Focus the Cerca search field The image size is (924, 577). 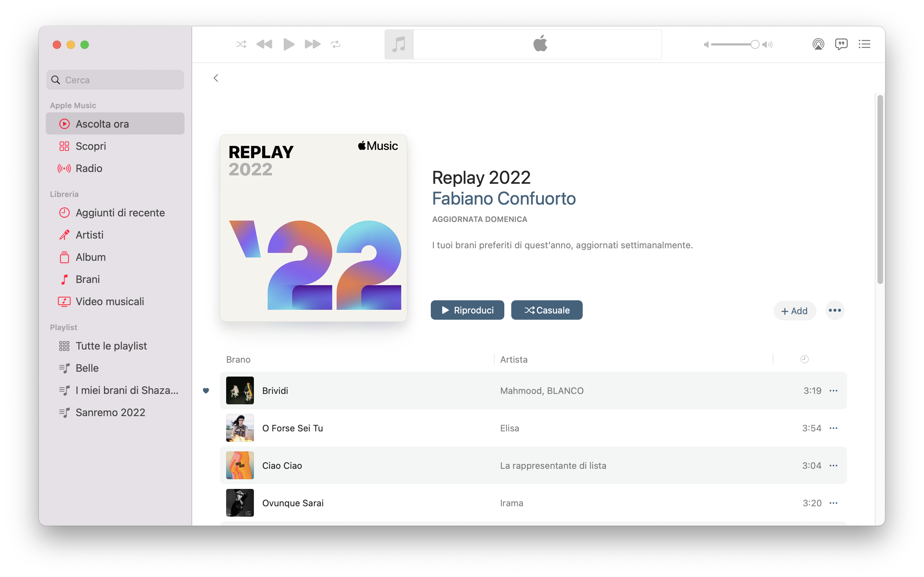115,80
